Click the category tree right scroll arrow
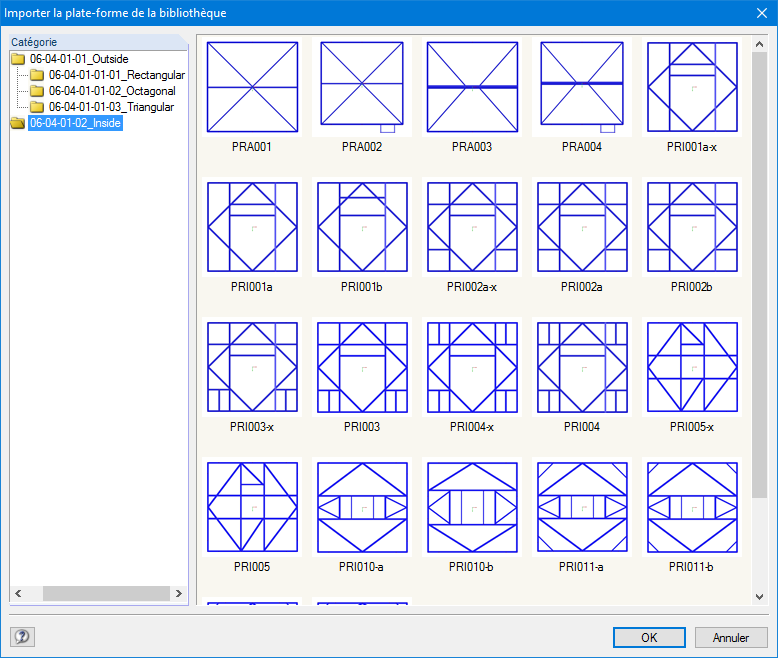Image resolution: width=778 pixels, height=658 pixels. (x=179, y=593)
